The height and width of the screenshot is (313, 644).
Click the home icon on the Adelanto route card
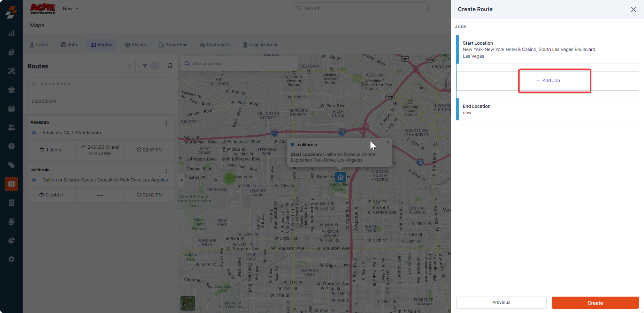tap(34, 133)
